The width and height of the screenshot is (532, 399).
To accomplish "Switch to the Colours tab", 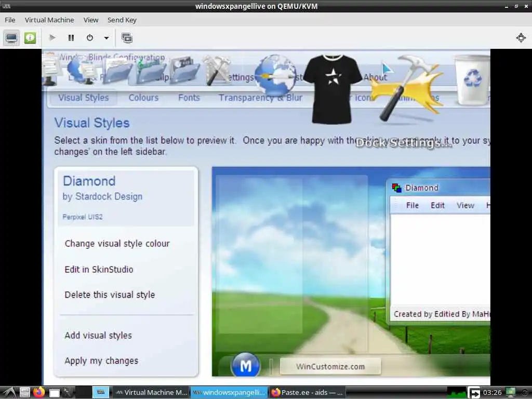I will click(143, 98).
